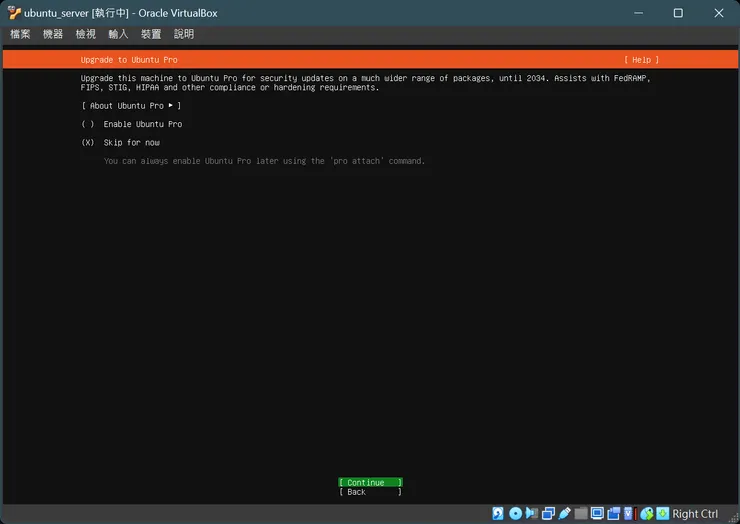Screen dimensions: 740x524
Task: Click the Right Ctrl host key label
Action: tap(695, 514)
